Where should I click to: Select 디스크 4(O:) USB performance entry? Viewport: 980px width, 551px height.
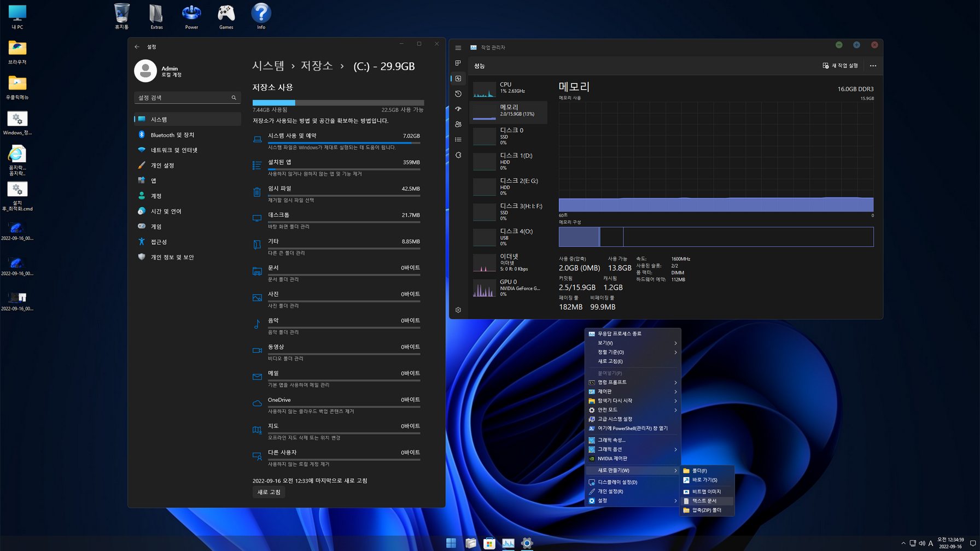click(509, 237)
